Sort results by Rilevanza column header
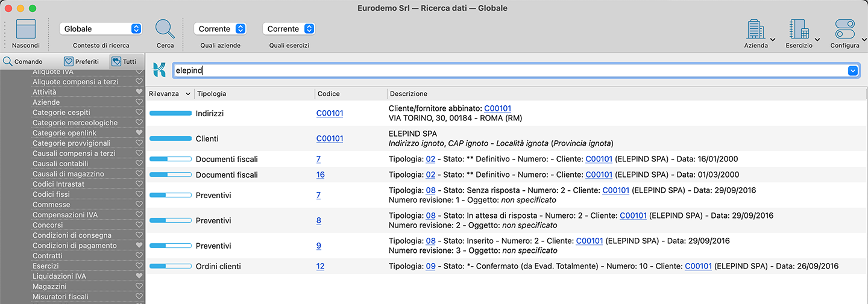The height and width of the screenshot is (304, 868). [169, 94]
